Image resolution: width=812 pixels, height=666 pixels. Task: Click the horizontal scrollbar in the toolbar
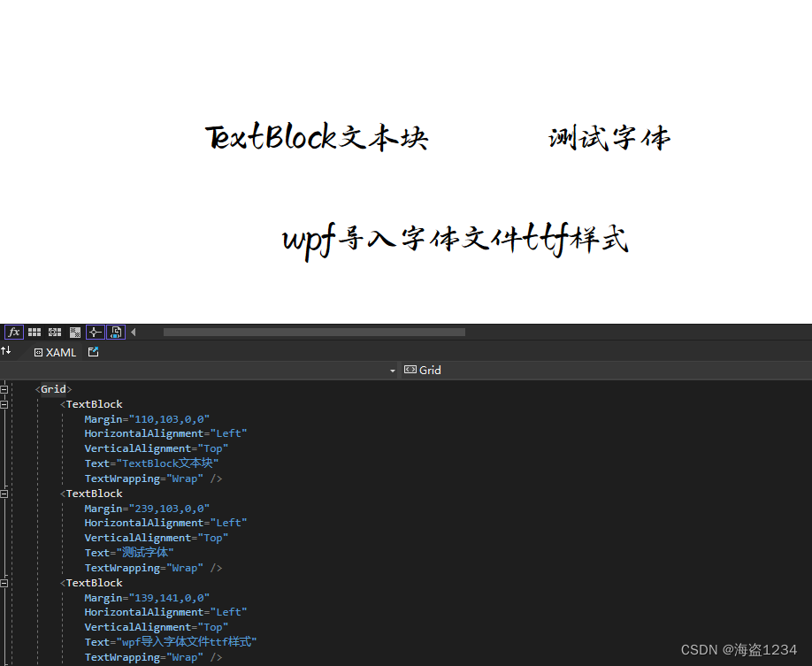tap(314, 332)
